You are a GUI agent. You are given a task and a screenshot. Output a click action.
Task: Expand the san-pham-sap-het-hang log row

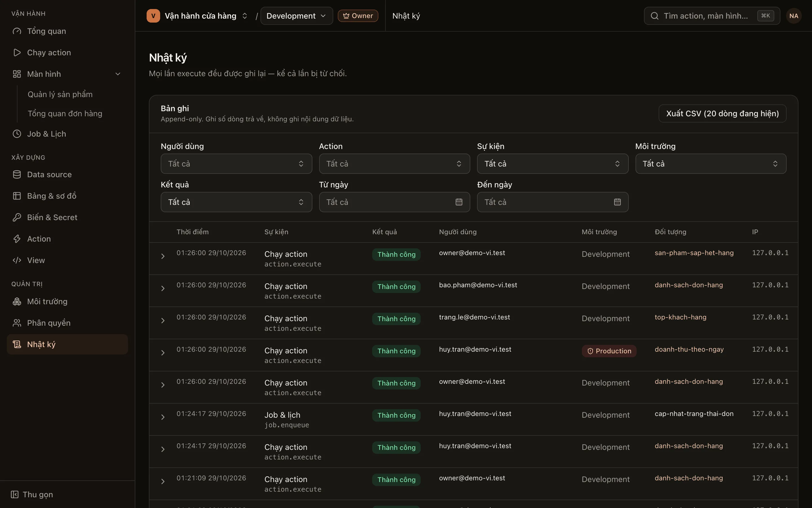[163, 256]
